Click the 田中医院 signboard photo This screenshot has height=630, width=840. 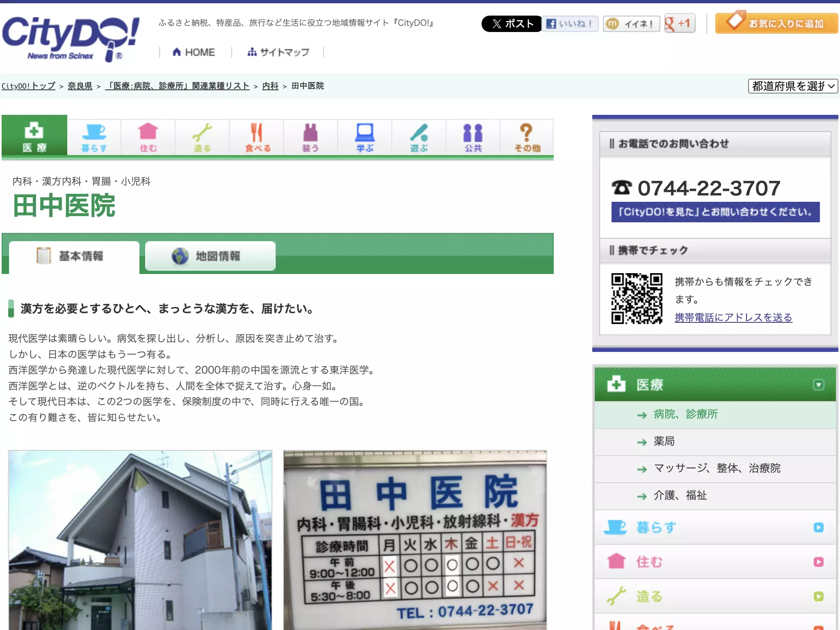click(x=415, y=540)
